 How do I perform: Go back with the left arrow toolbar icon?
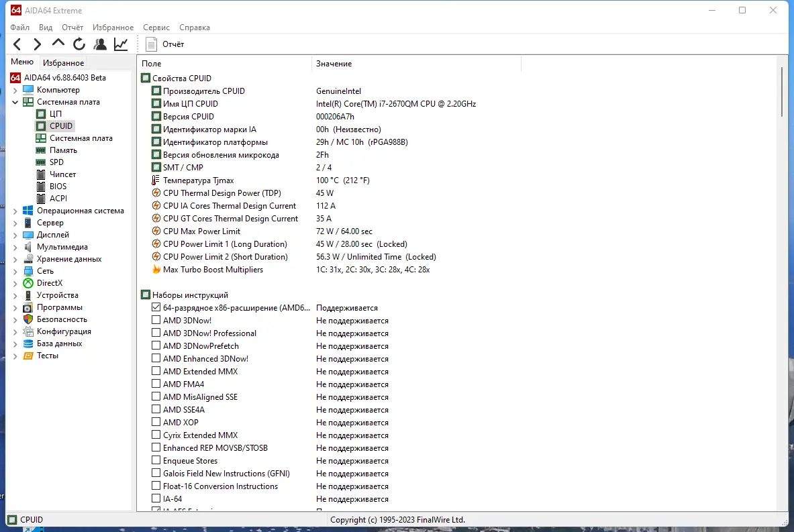point(17,44)
